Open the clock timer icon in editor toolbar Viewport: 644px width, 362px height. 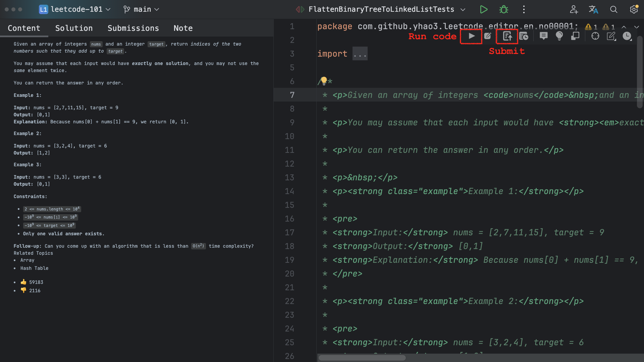pyautogui.click(x=627, y=36)
